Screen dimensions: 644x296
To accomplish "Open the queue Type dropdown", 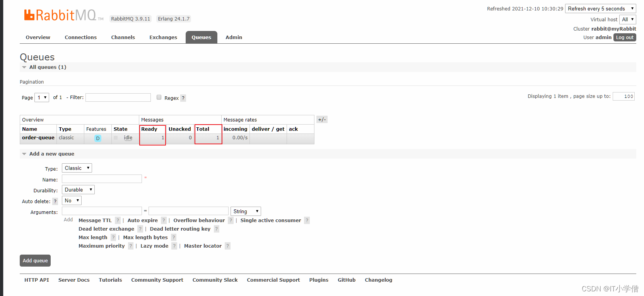I will (x=77, y=168).
